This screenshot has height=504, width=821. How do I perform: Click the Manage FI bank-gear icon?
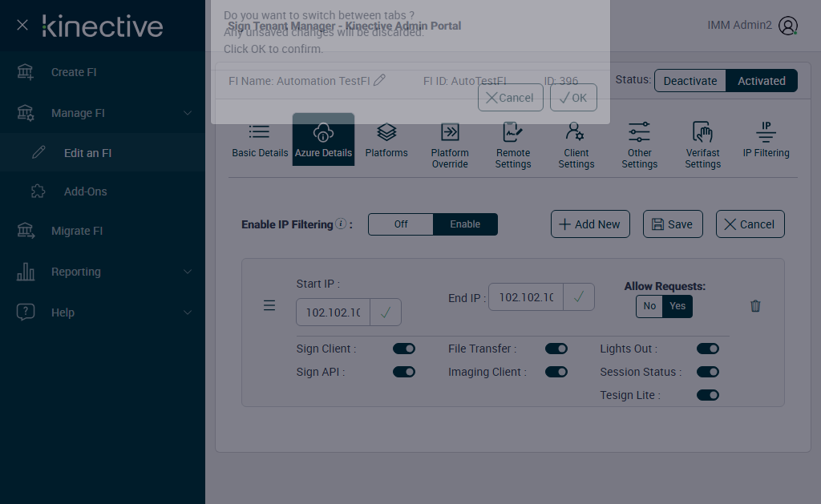click(25, 113)
